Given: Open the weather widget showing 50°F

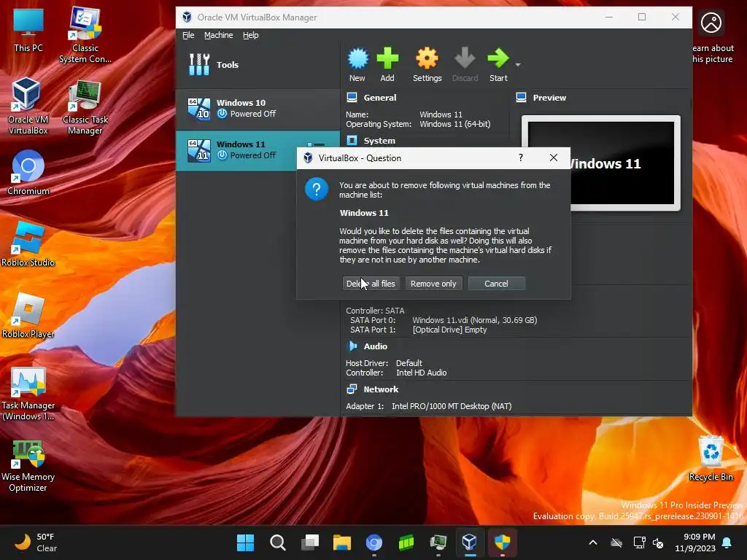Looking at the screenshot, I should click(x=36, y=542).
